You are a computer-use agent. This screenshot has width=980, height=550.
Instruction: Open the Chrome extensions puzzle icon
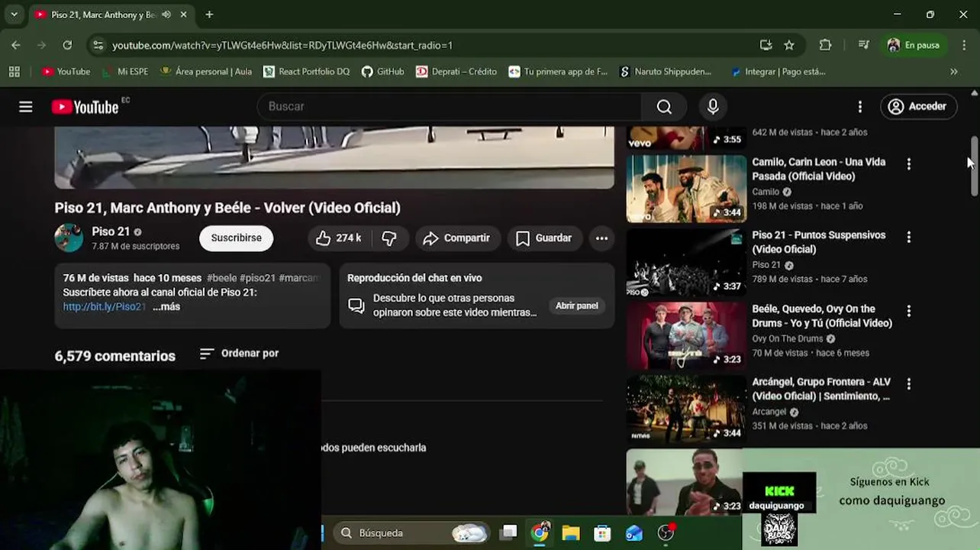coord(825,45)
